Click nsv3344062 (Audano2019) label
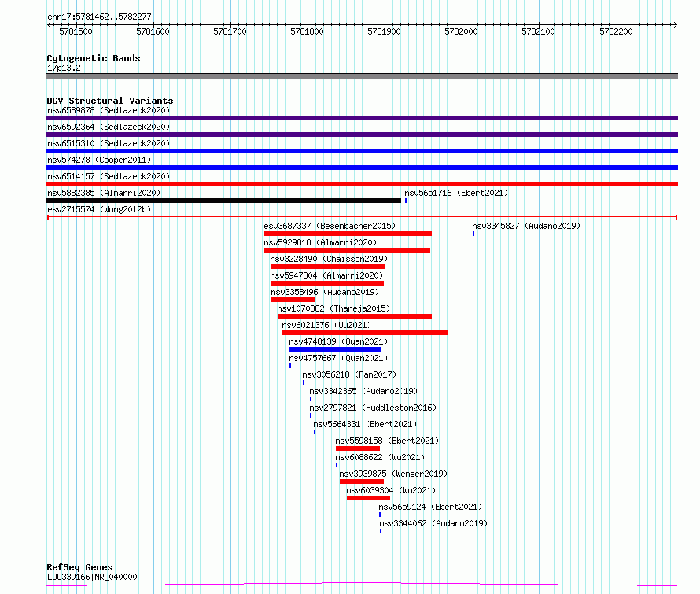Image resolution: width=700 pixels, height=594 pixels. click(433, 523)
